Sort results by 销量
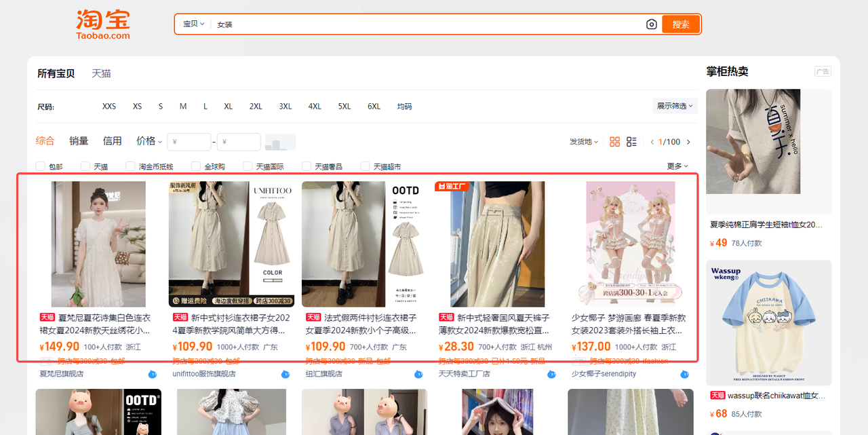The image size is (868, 435). [x=79, y=141]
